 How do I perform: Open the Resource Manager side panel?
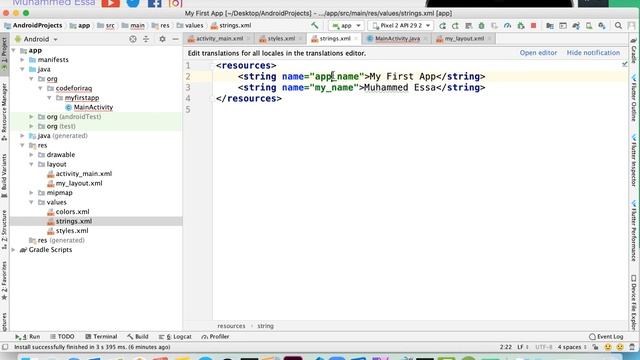[4, 112]
